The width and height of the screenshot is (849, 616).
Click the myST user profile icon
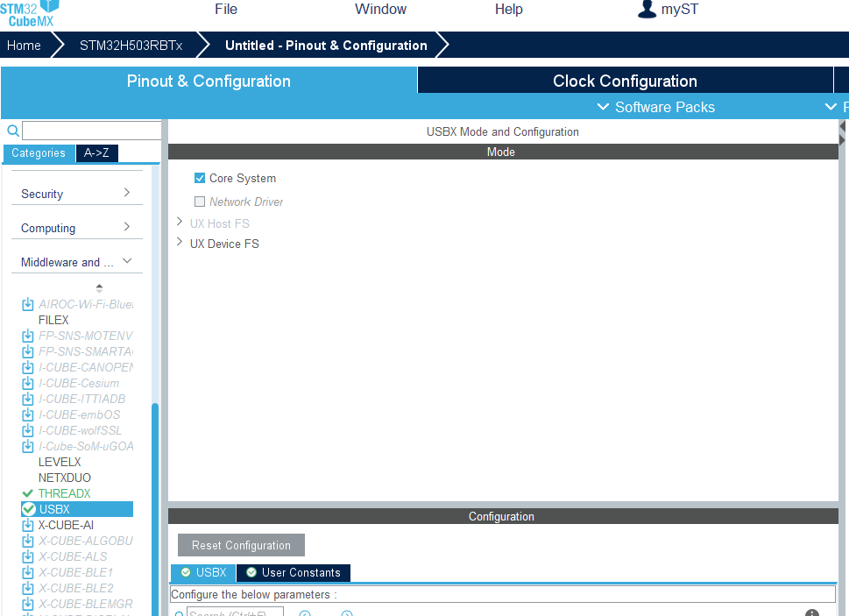click(x=647, y=10)
